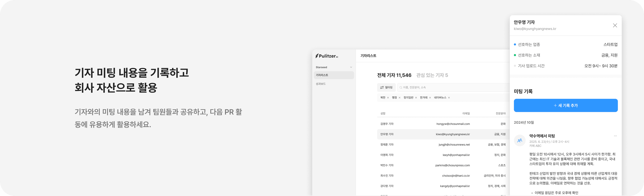Click email jungjh@chosunnews.net

(454, 145)
